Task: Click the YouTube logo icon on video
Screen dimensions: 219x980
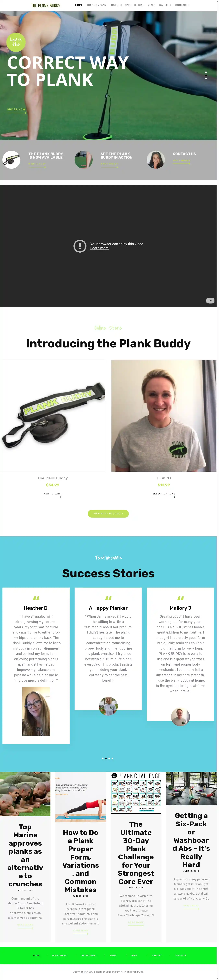Action: click(x=210, y=300)
